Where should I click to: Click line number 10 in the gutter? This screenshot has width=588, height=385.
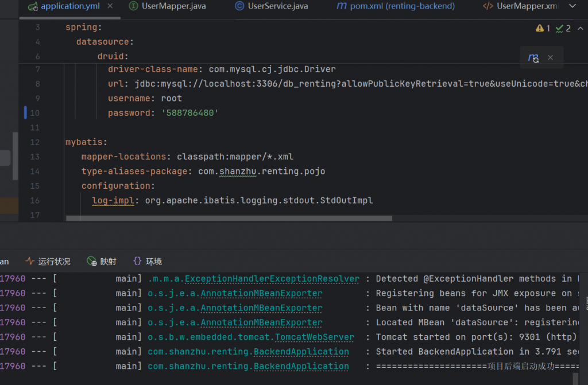click(35, 113)
